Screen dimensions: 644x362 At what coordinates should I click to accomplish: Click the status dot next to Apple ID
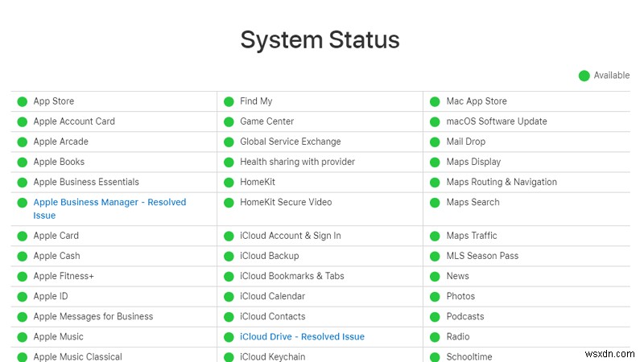pyautogui.click(x=23, y=297)
